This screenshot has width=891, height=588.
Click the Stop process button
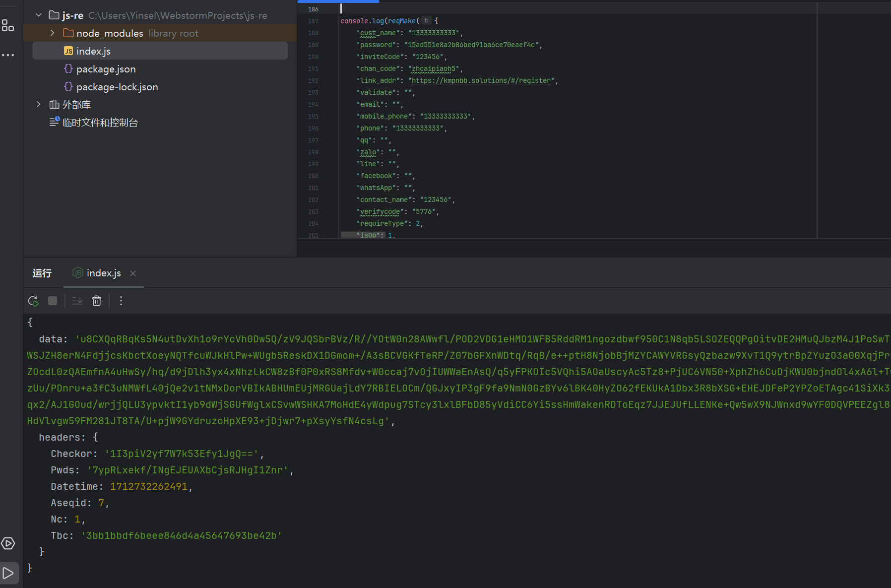[53, 301]
